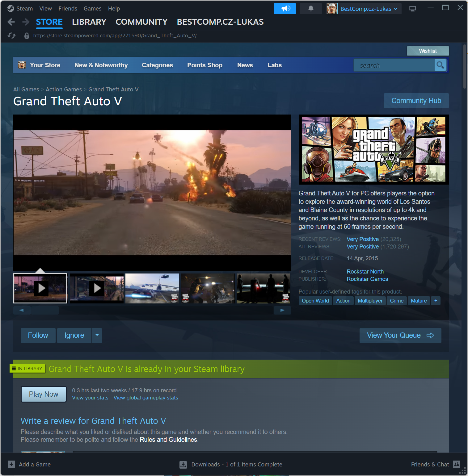Open the Your Store menu

[x=45, y=65]
